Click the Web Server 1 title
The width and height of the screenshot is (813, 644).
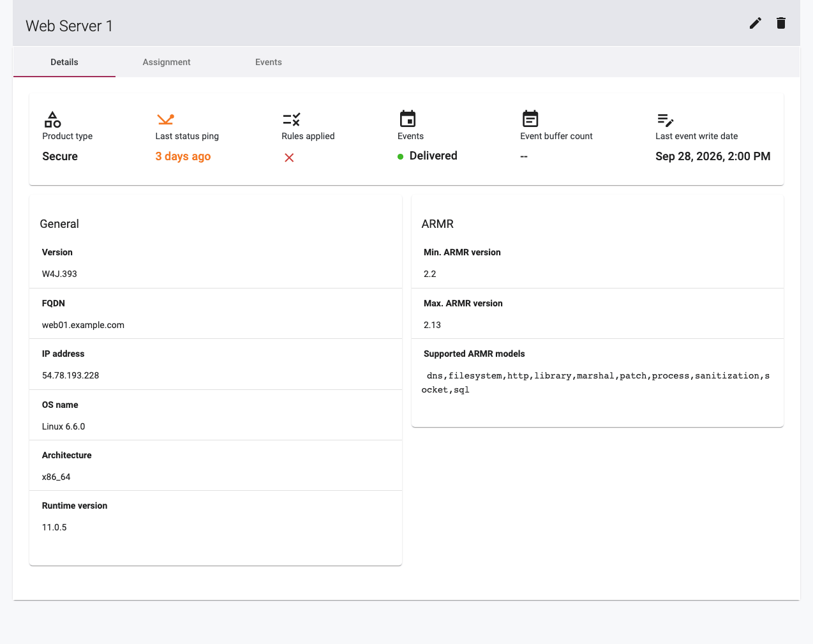pyautogui.click(x=69, y=26)
